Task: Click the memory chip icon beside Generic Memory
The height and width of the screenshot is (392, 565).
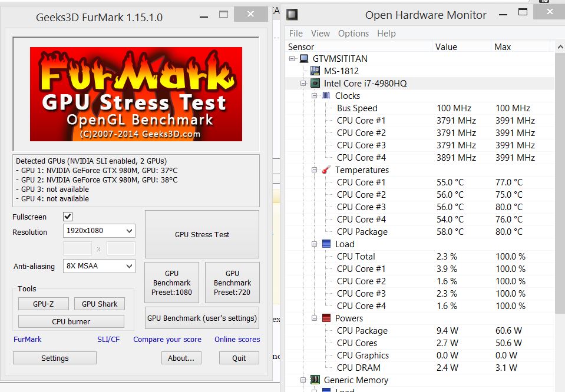Action: pyautogui.click(x=315, y=380)
